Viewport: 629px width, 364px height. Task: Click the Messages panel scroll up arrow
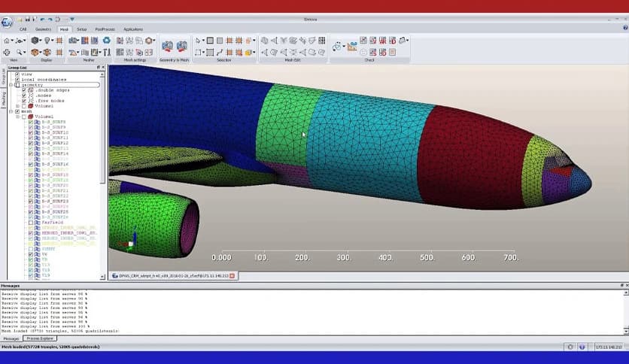tap(626, 293)
